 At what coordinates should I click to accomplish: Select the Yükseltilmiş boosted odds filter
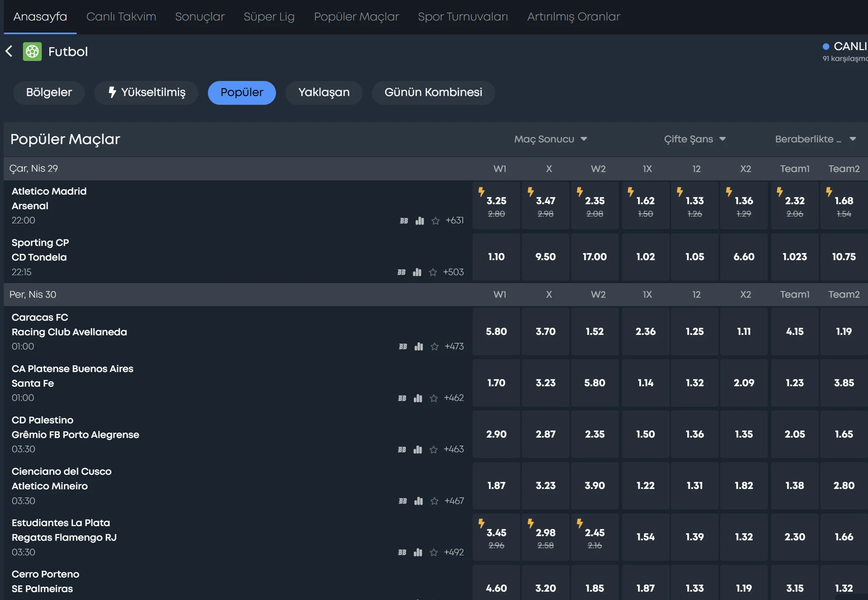[x=147, y=93]
